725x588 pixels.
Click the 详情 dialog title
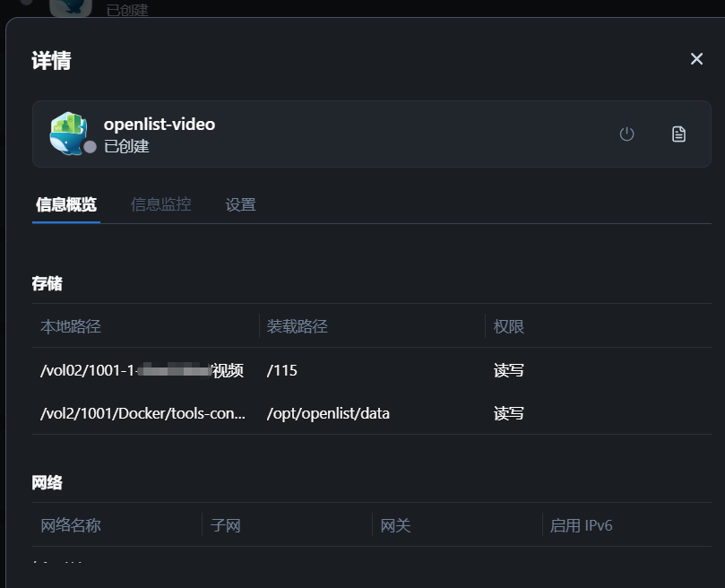click(51, 60)
